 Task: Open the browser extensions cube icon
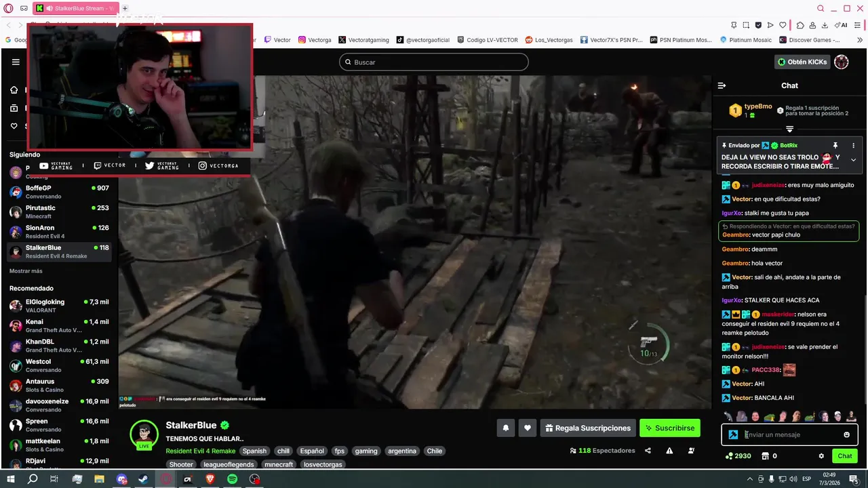click(x=800, y=25)
